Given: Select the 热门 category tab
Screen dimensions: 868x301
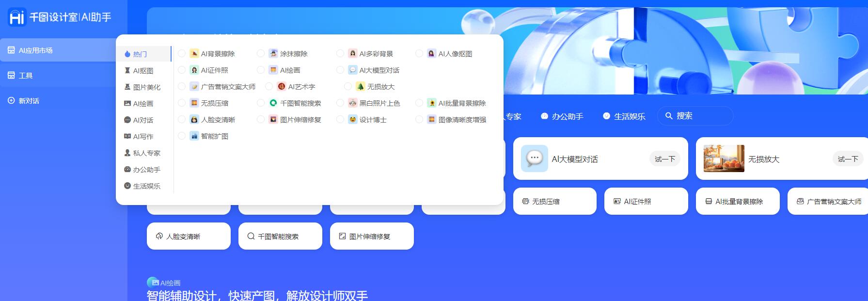Looking at the screenshot, I should point(140,54).
